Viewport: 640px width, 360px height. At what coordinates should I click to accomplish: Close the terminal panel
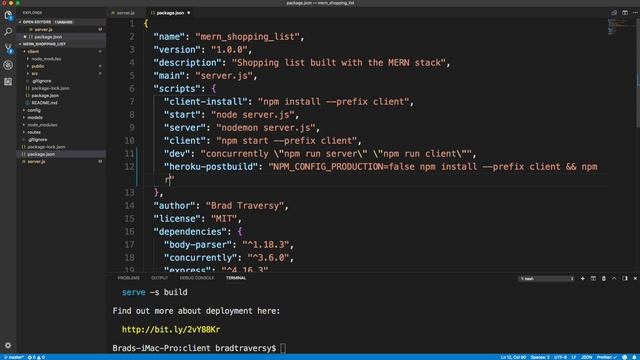click(x=635, y=278)
